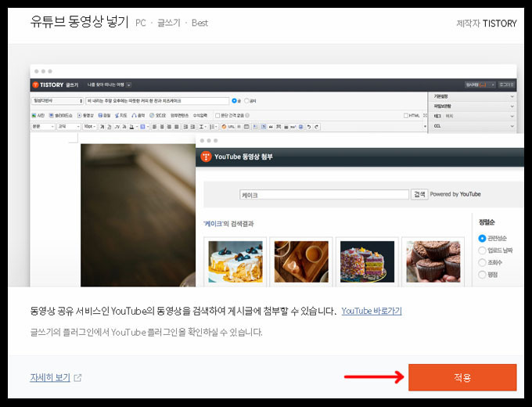This screenshot has height=407, width=532.
Task: Click the 로그아웃 button in editor header
Action: tap(506, 85)
